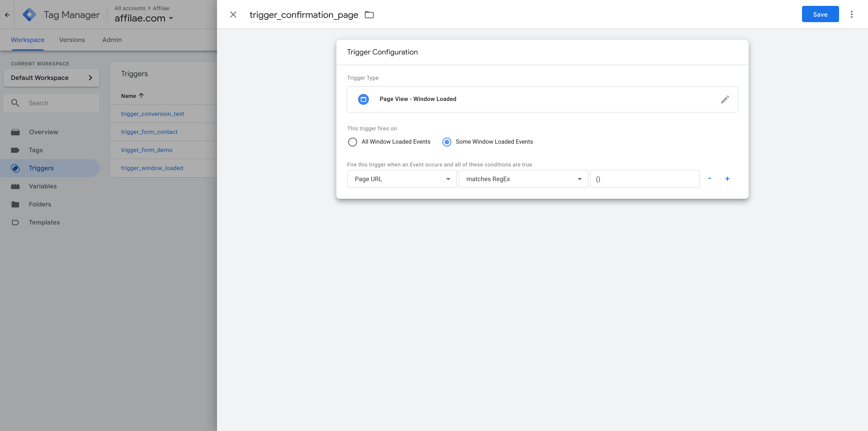Click the folder icon beside trigger name
The image size is (868, 431).
click(369, 15)
